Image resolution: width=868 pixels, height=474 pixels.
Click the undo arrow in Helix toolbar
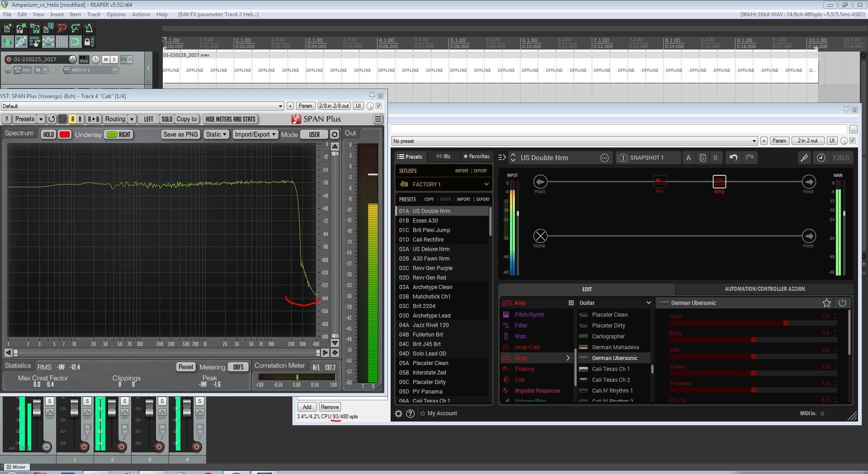(733, 158)
